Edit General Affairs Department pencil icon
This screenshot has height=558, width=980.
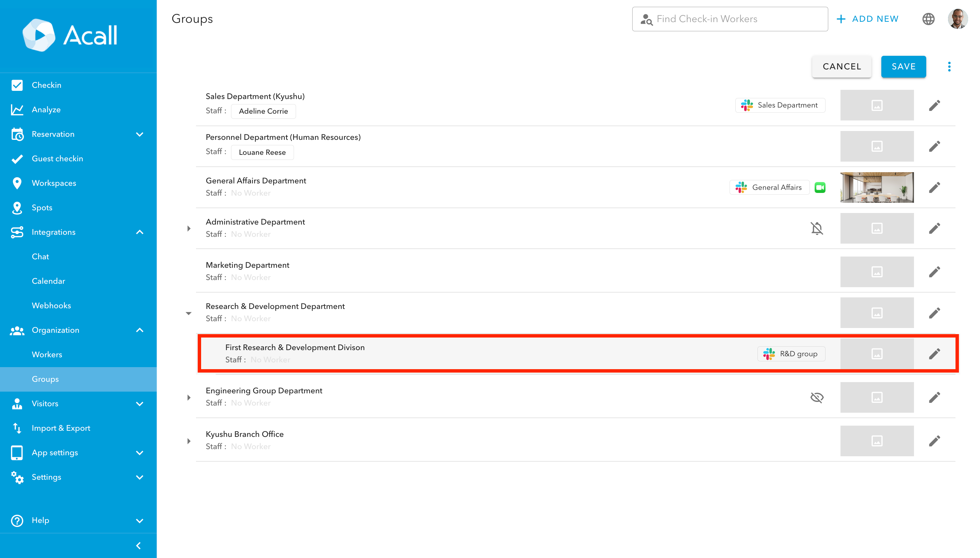[934, 187]
